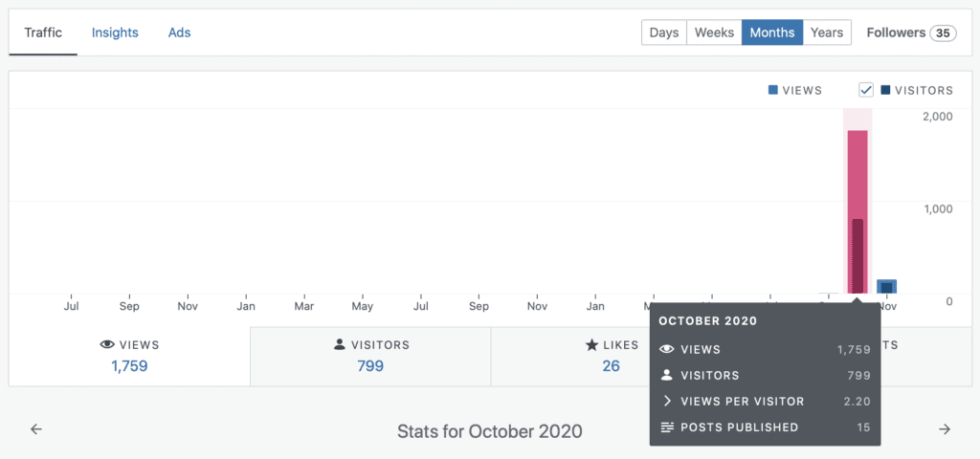The image size is (980, 459).
Task: Open the Insights tab
Action: [115, 33]
